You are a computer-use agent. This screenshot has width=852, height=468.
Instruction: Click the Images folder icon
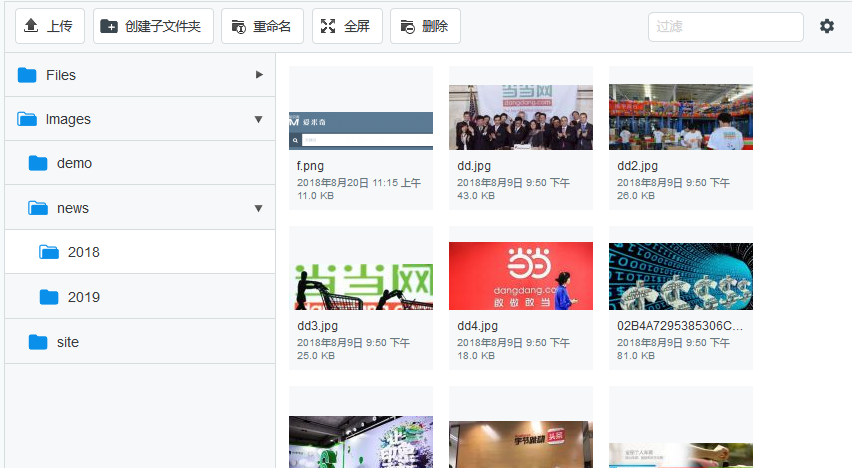[x=27, y=119]
